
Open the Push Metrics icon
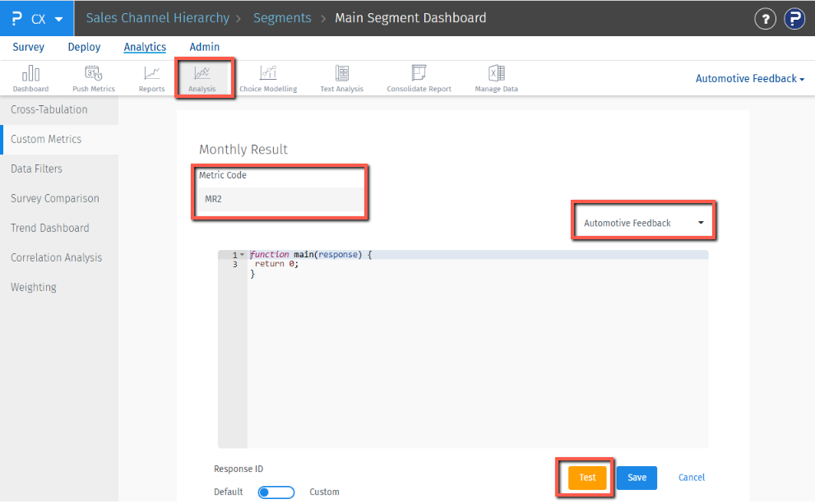[x=94, y=78]
